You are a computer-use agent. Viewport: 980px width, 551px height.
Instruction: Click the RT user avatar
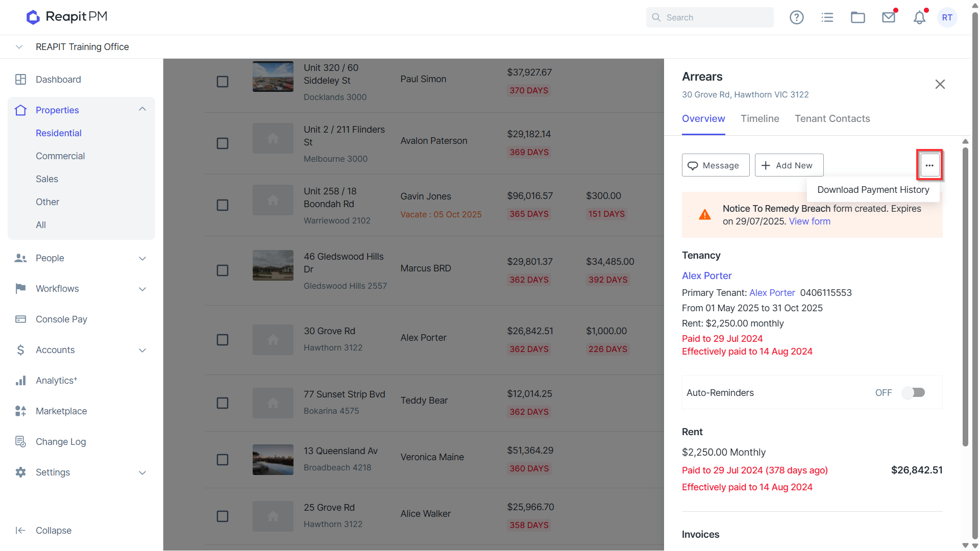pos(947,17)
